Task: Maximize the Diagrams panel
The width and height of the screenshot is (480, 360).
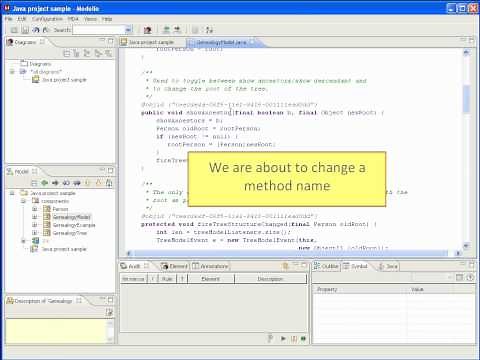Action: coord(110,41)
